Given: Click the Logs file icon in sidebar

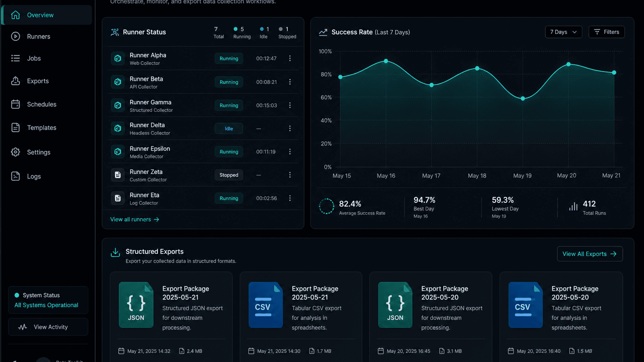Looking at the screenshot, I should pyautogui.click(x=15, y=176).
